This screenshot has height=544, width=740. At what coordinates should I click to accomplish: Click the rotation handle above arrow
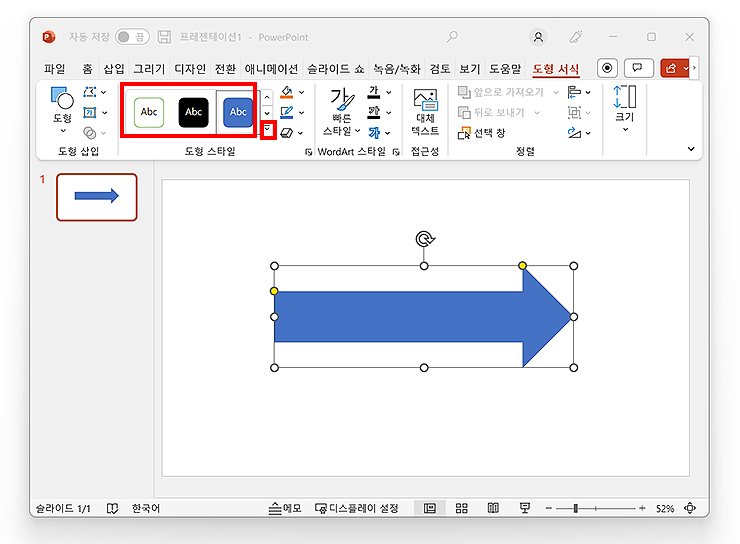[x=424, y=239]
